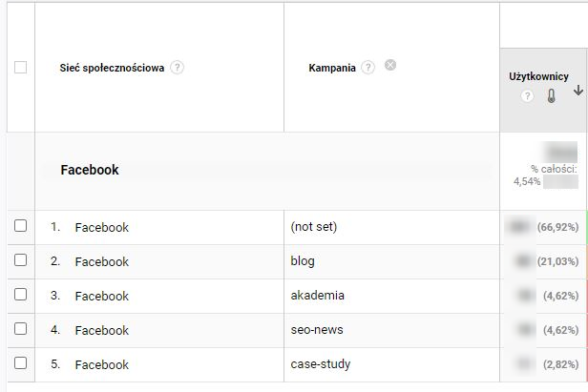588x392 pixels.
Task: Click the (21,03%) value
Action: (x=557, y=261)
